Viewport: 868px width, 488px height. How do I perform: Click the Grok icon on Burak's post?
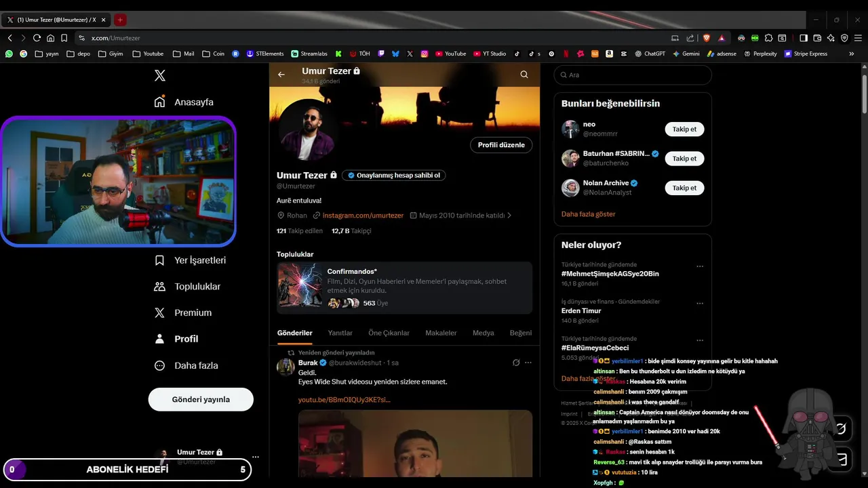(x=516, y=363)
